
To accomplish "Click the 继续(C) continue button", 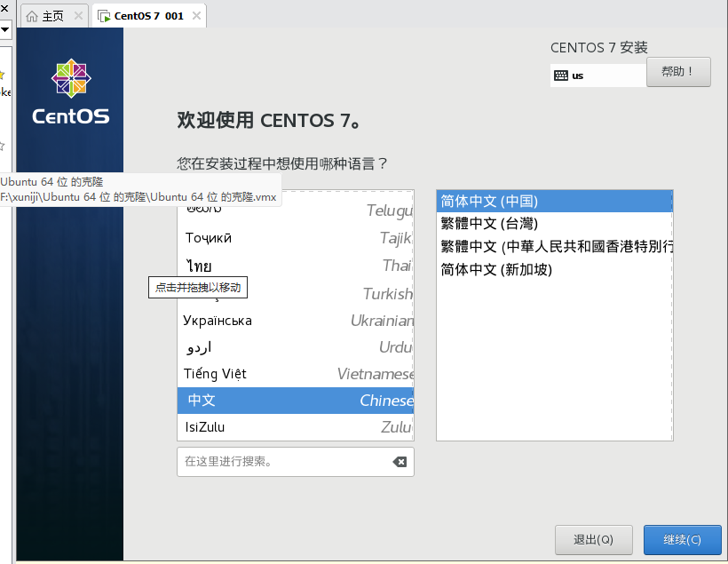I will pos(682,539).
